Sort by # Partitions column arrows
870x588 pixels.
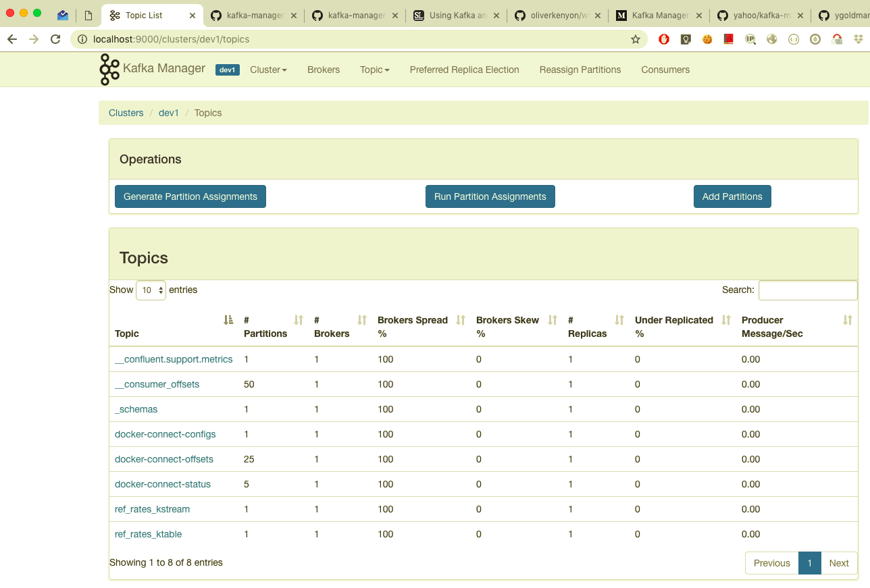tap(299, 320)
